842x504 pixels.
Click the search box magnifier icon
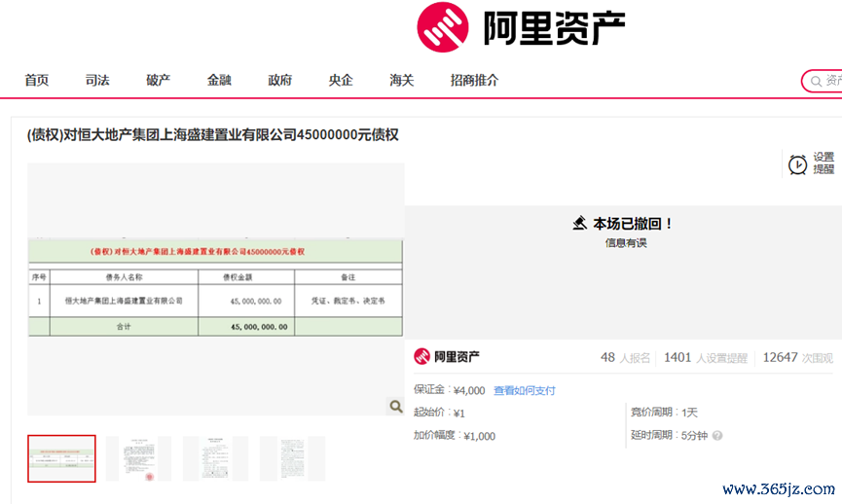pyautogui.click(x=816, y=82)
